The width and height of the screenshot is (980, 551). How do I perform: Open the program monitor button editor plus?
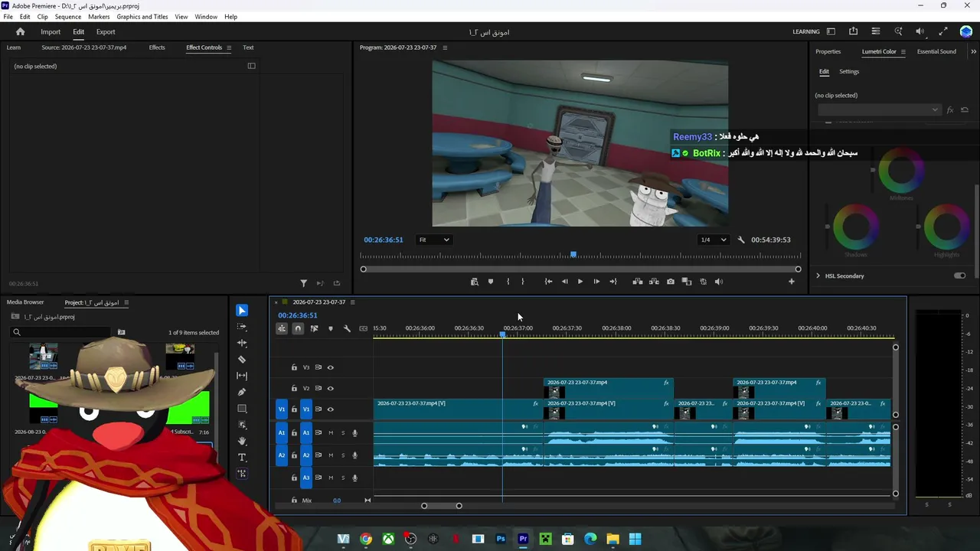pyautogui.click(x=792, y=282)
